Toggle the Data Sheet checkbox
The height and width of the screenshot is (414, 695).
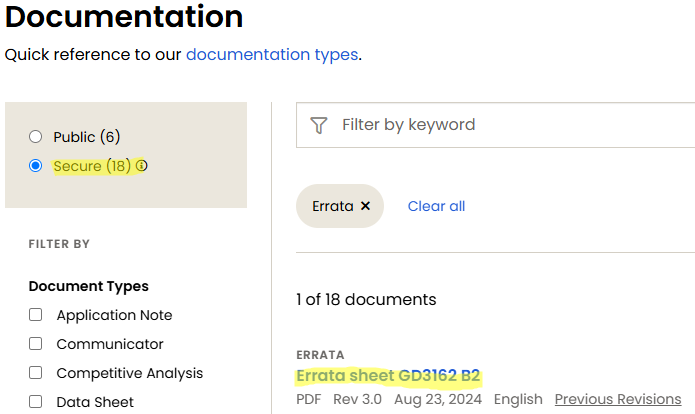pos(36,402)
